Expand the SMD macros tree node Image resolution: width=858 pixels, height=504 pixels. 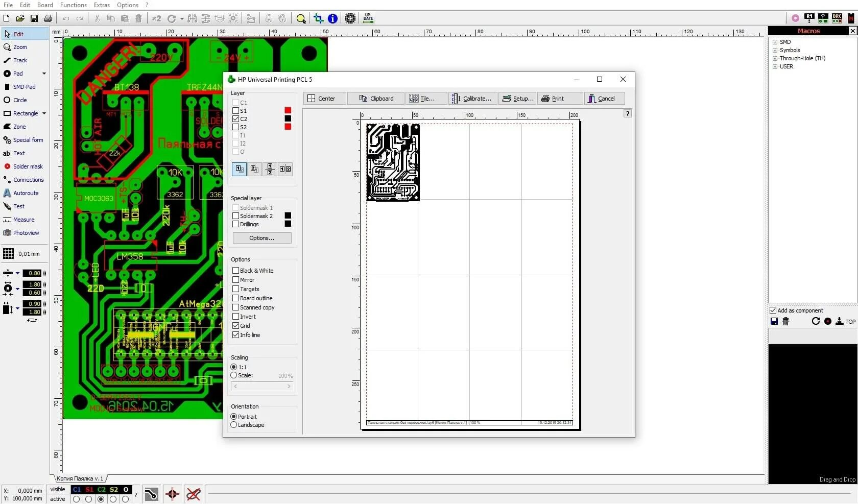(775, 42)
